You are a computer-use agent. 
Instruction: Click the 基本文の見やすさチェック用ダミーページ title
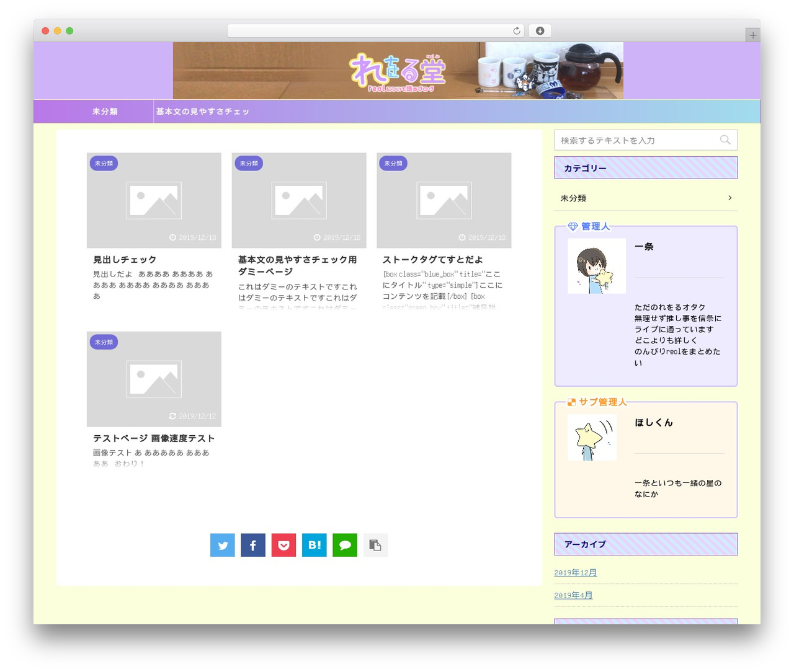(298, 265)
